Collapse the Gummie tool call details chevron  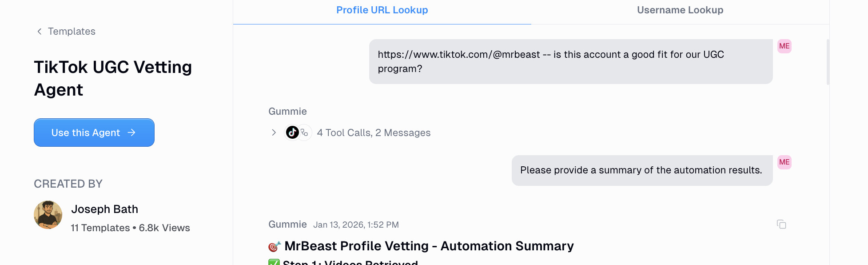pos(274,132)
